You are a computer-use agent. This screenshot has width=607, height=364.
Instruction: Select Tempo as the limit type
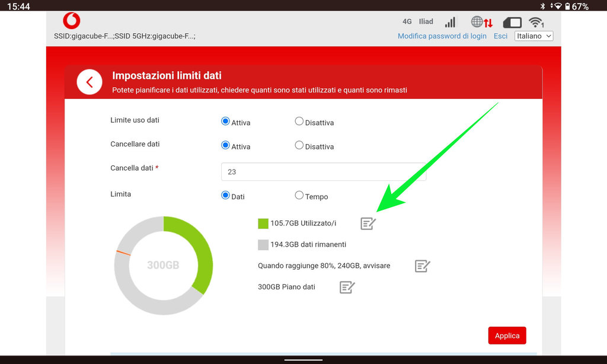click(x=299, y=196)
